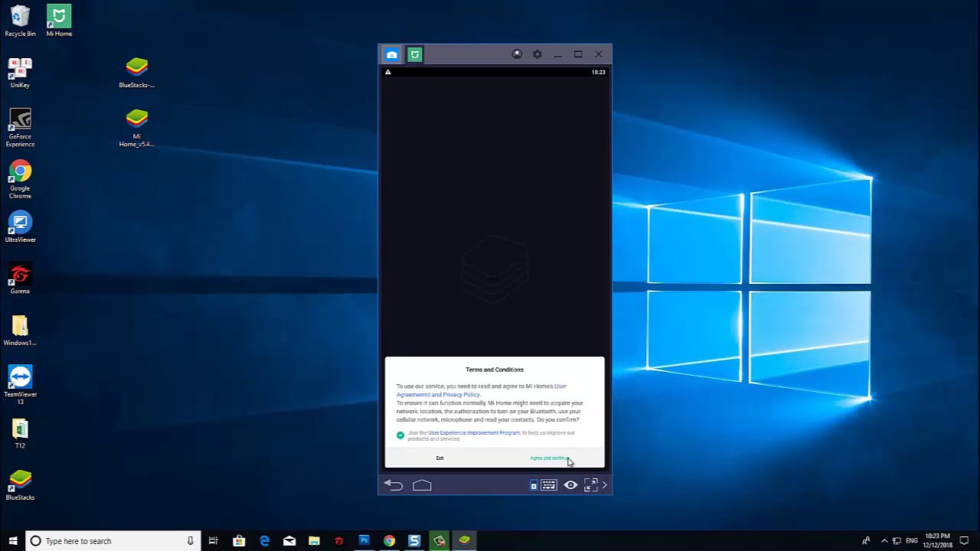This screenshot has height=551, width=980.
Task: Open the clock showing 10:23 PM
Action: click(938, 541)
